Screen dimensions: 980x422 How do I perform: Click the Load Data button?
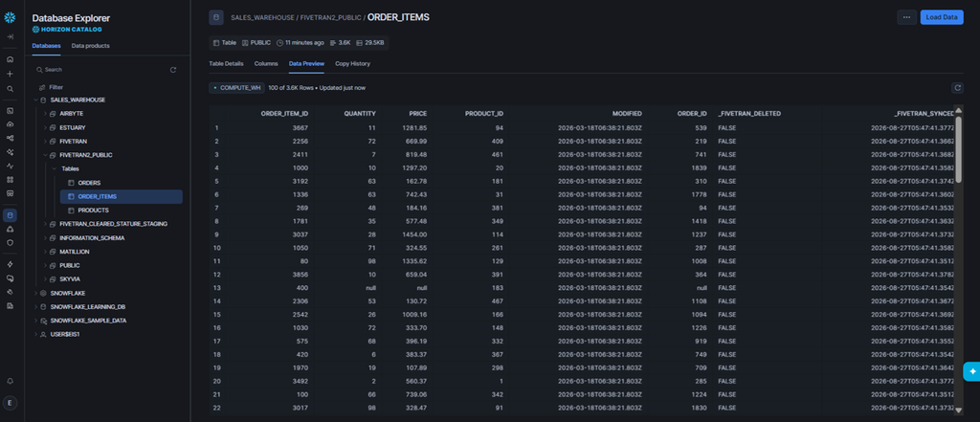pos(942,17)
